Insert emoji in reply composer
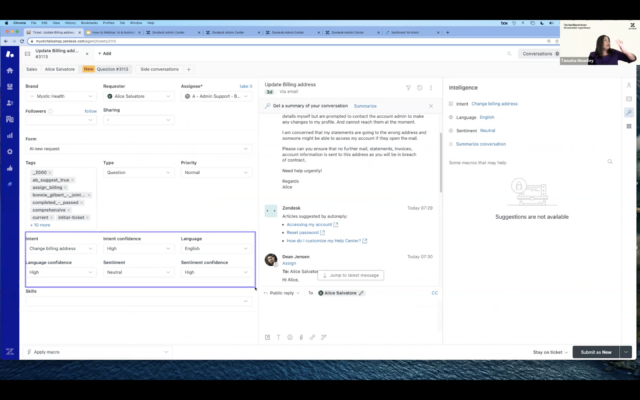The width and height of the screenshot is (640, 400). click(290, 337)
